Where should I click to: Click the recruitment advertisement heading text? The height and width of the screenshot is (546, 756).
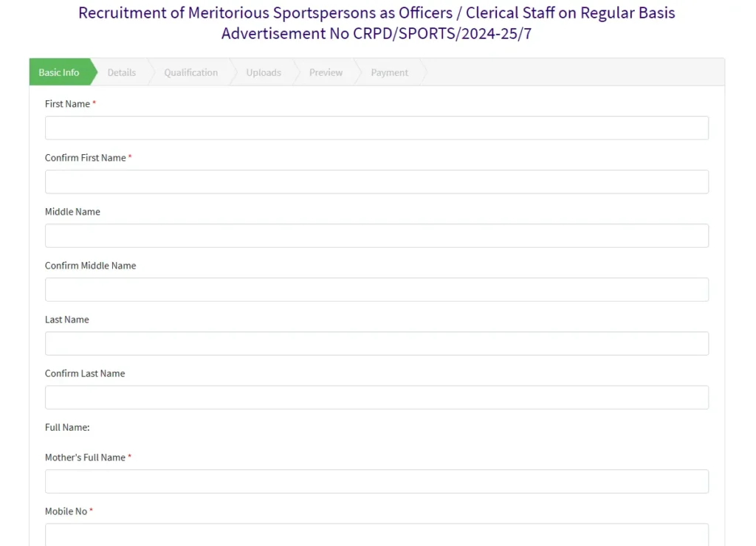coord(377,23)
